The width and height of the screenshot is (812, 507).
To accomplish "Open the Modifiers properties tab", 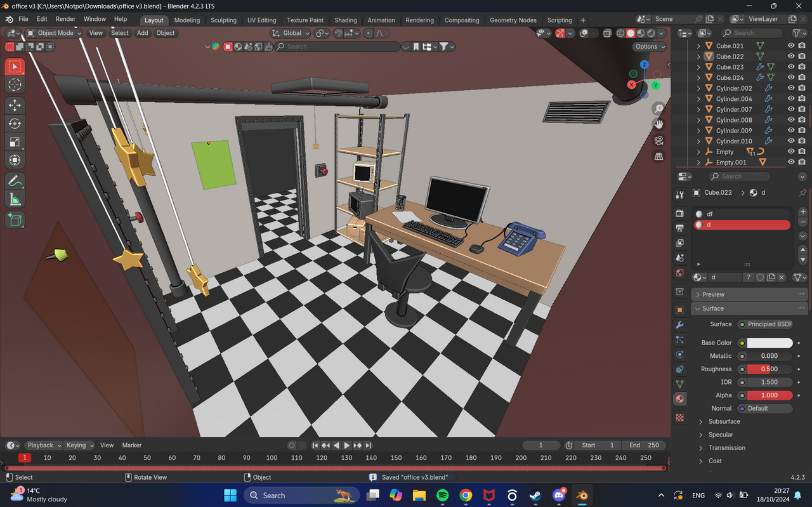I will pos(680,325).
